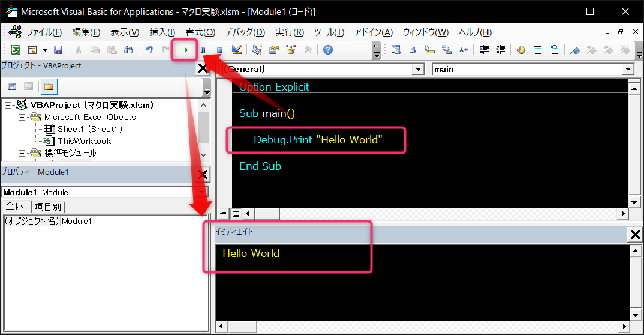Open the Project panel toolbar overflow arrow

(x=207, y=87)
